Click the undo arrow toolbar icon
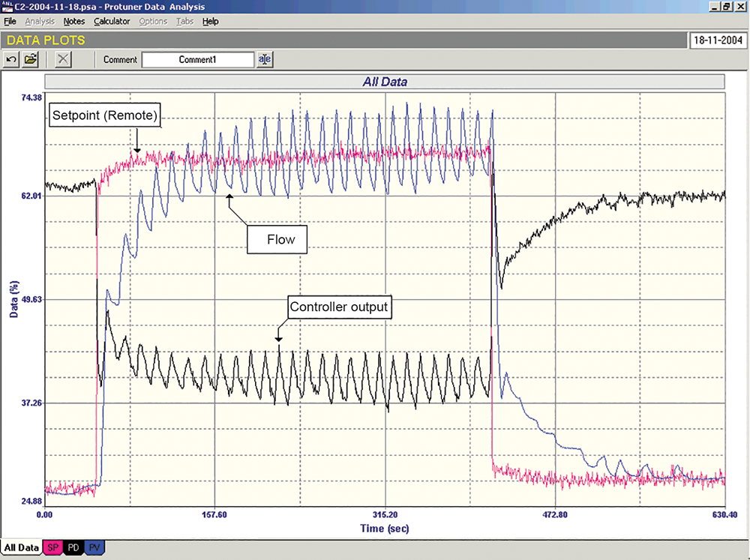This screenshot has height=560, width=750. (12, 59)
